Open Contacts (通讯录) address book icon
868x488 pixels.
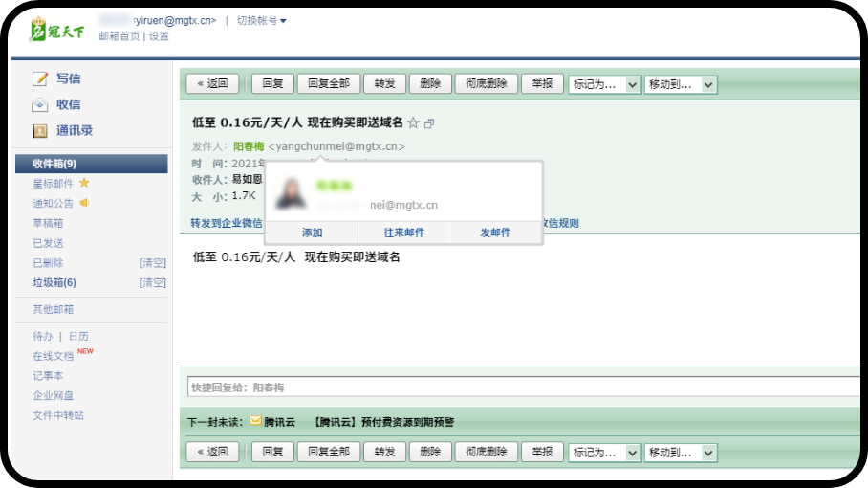[x=40, y=131]
